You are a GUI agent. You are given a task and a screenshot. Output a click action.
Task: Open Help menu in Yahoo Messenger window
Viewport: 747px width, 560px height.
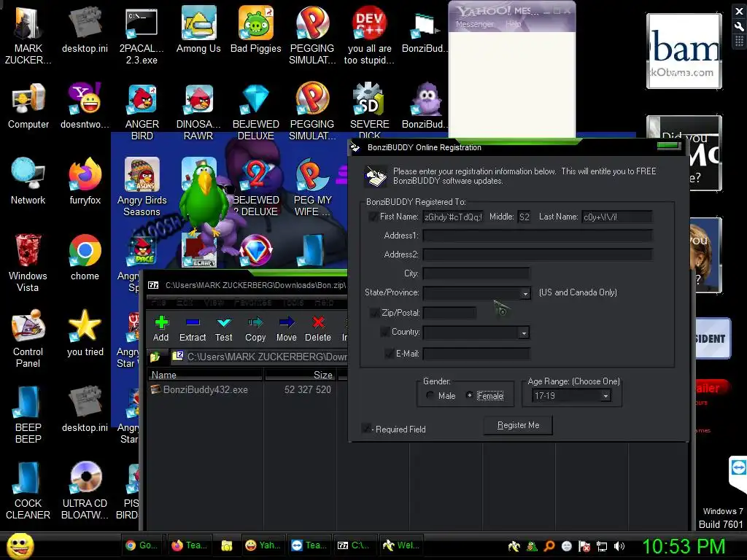pyautogui.click(x=513, y=24)
